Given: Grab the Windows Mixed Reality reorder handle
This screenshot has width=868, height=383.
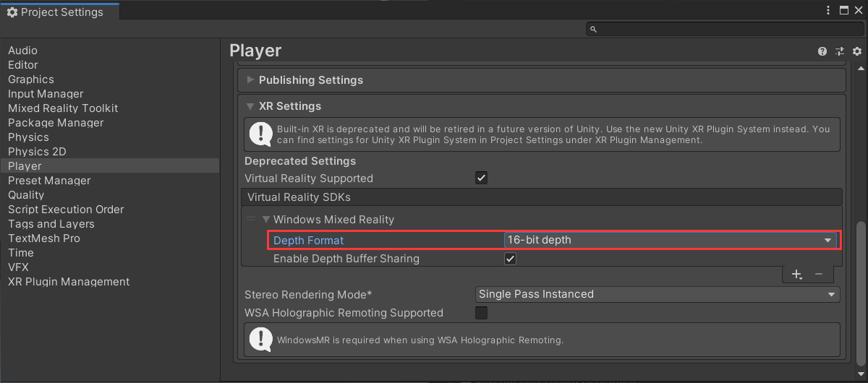Looking at the screenshot, I should coord(251,220).
